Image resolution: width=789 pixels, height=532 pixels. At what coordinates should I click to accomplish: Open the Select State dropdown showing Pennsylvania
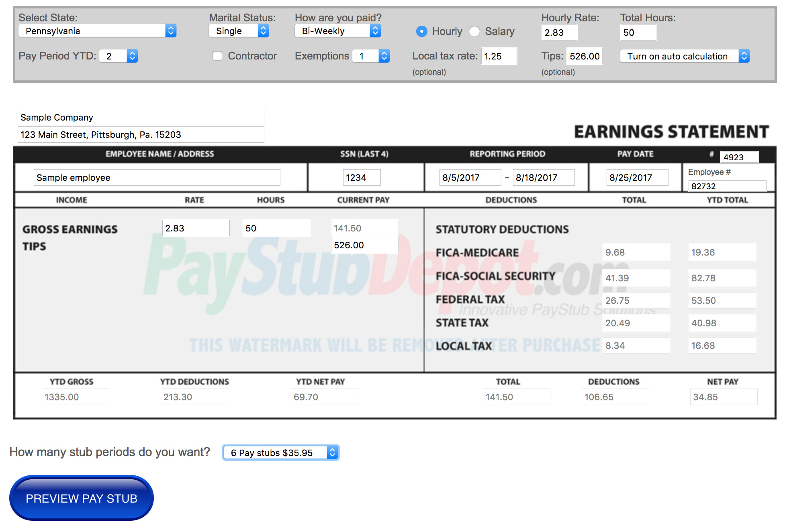pyautogui.click(x=97, y=31)
